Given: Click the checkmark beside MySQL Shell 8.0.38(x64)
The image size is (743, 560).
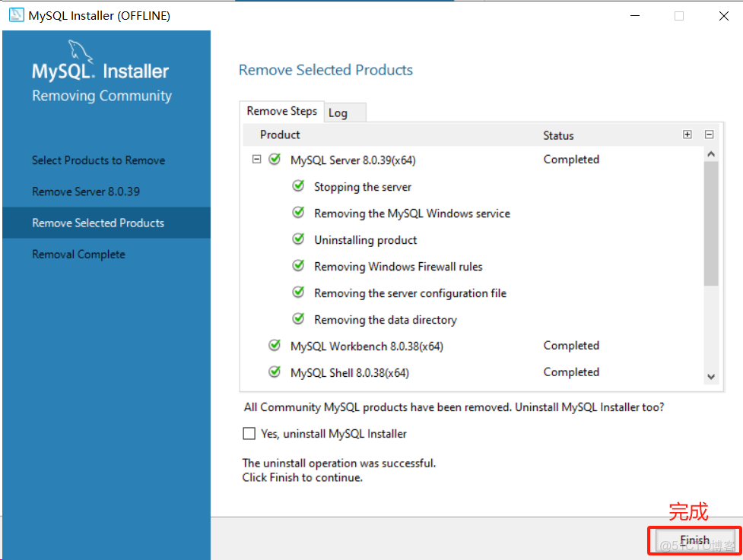Looking at the screenshot, I should coord(274,372).
